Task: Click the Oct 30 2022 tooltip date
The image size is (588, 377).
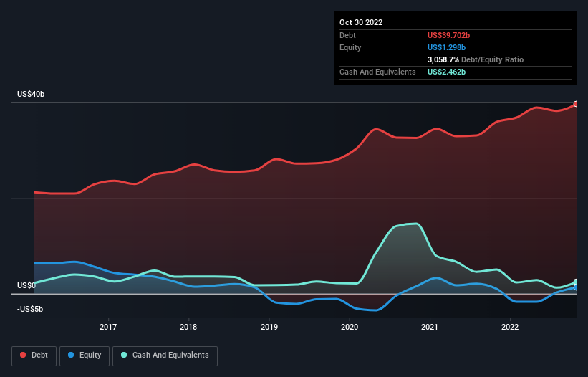Action: click(361, 22)
